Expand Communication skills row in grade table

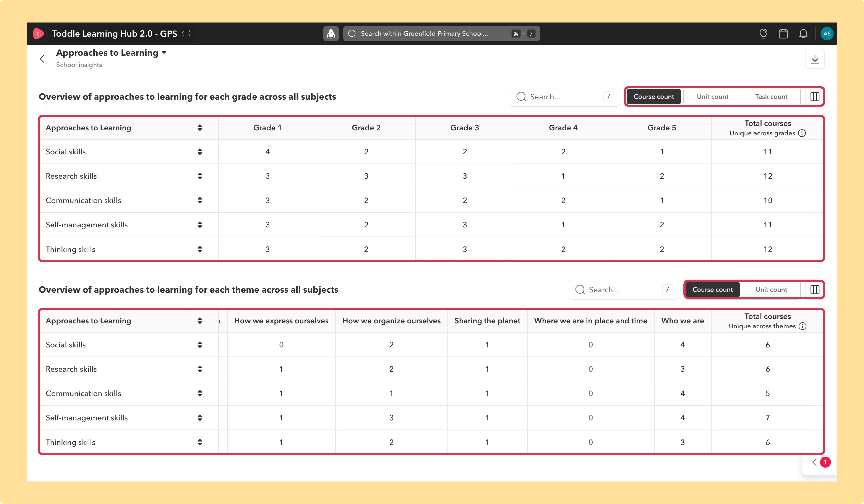tap(200, 200)
